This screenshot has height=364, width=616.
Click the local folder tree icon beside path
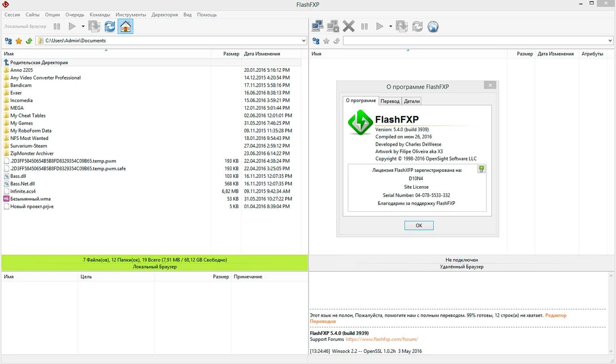click(x=8, y=41)
